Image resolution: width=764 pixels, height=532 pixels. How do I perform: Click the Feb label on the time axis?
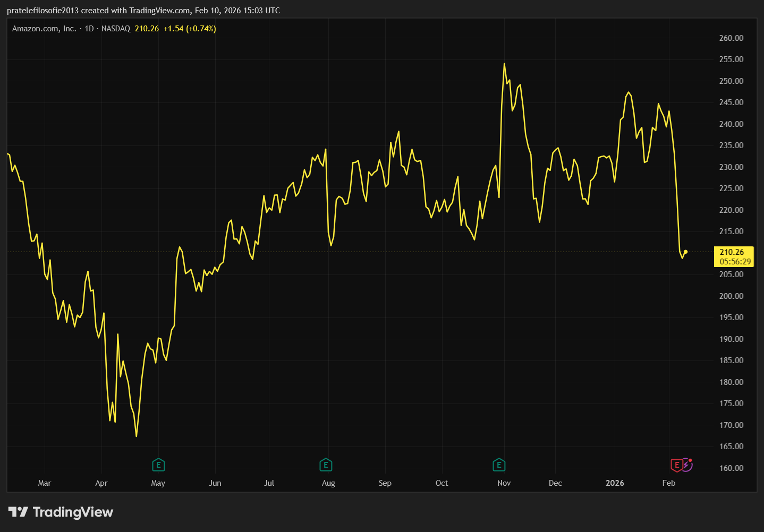[669, 483]
